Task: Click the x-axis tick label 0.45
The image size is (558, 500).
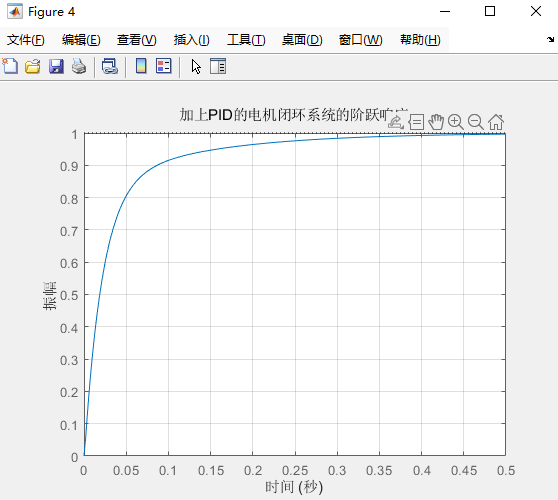Action: click(x=464, y=471)
